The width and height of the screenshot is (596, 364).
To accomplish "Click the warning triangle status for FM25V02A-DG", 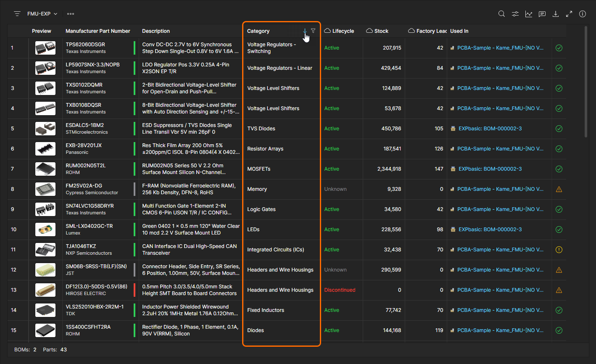I will [559, 189].
